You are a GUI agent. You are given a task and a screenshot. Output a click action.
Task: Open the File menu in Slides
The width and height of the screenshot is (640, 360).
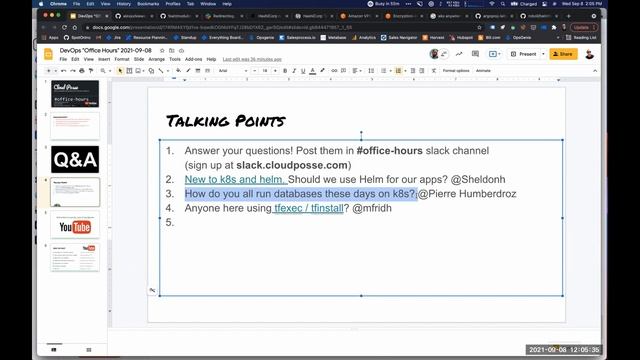[63, 59]
